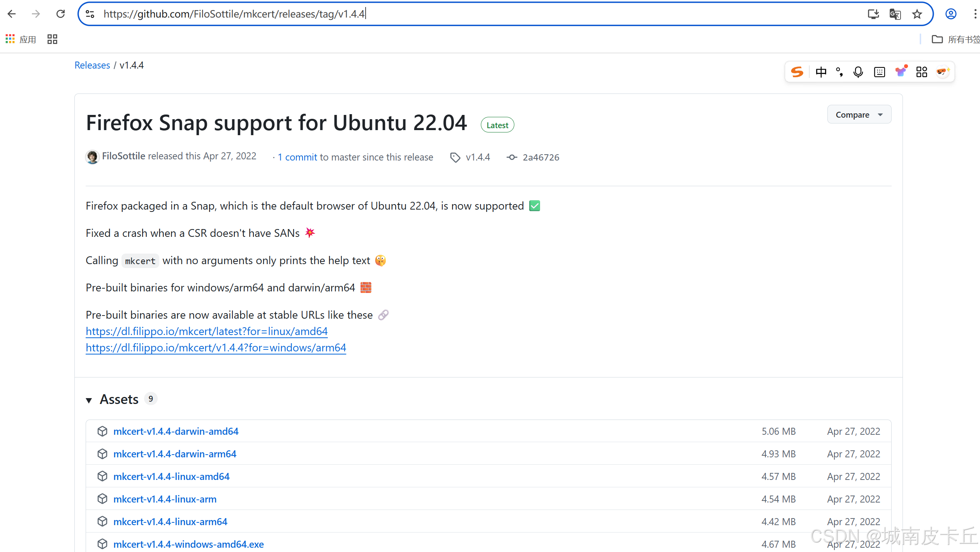980x552 pixels.
Task: Click the inline mkcert code label
Action: [x=140, y=261]
